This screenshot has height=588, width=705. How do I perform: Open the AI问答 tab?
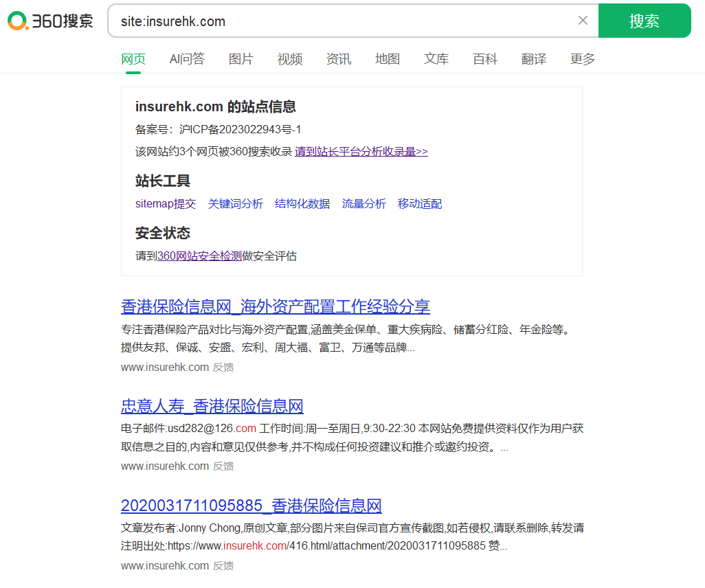point(187,59)
